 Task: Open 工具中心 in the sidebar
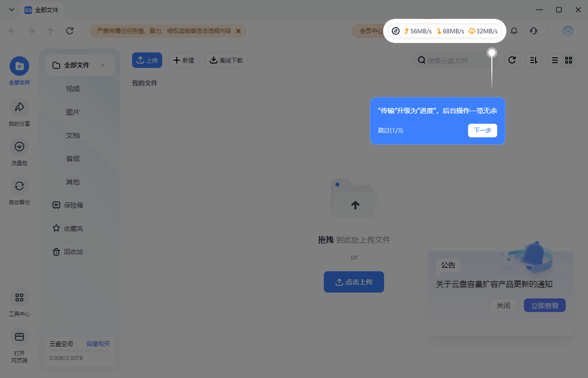[19, 297]
